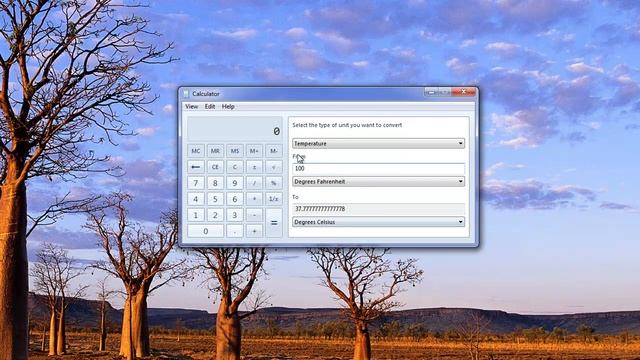Open the Degrees Fahrenheit dropdown
This screenshot has height=360, width=640.
pos(378,181)
